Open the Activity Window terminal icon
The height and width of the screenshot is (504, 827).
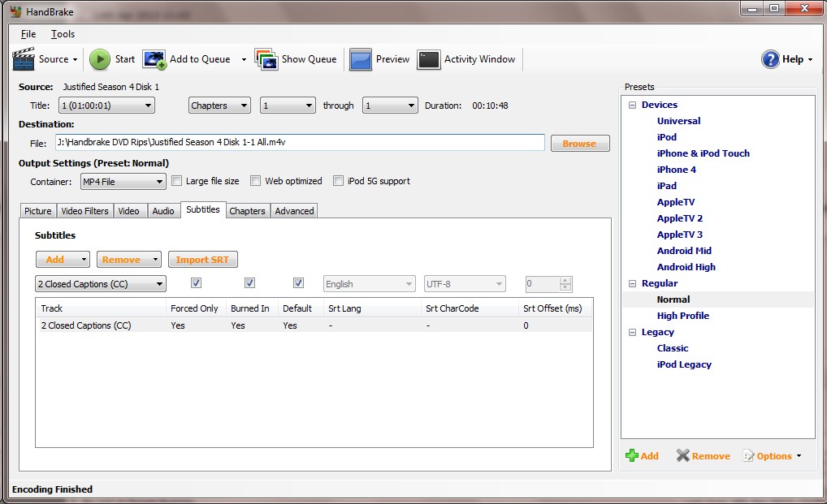pos(428,59)
